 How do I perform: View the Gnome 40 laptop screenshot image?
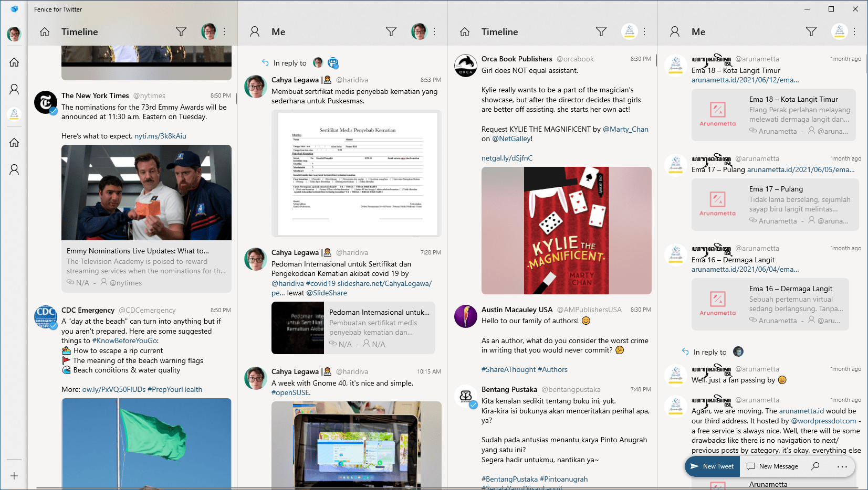coord(357,445)
